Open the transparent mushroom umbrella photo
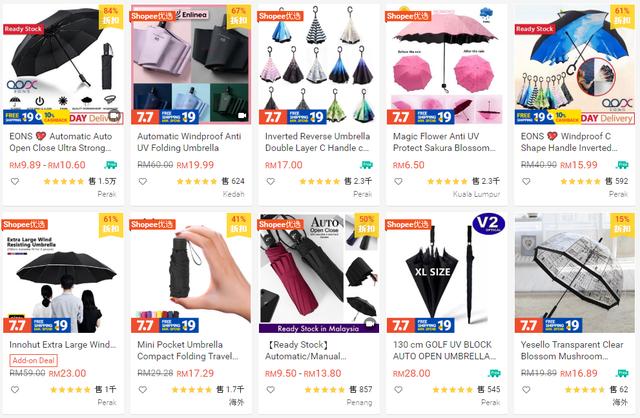Screen dimensions: 640x418 tap(575, 273)
